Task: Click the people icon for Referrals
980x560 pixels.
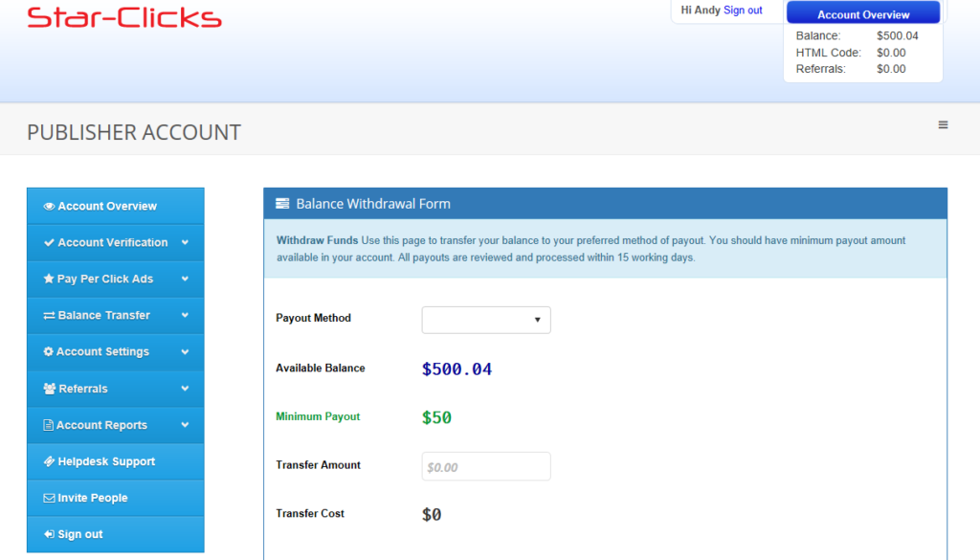Action: point(49,389)
